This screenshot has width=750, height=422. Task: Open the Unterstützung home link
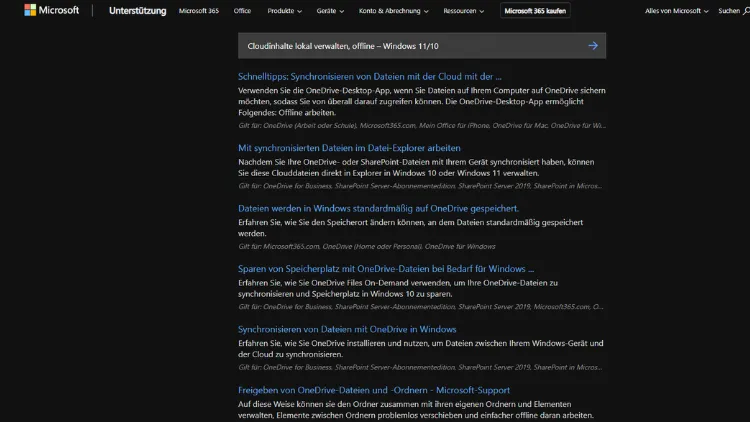click(137, 11)
